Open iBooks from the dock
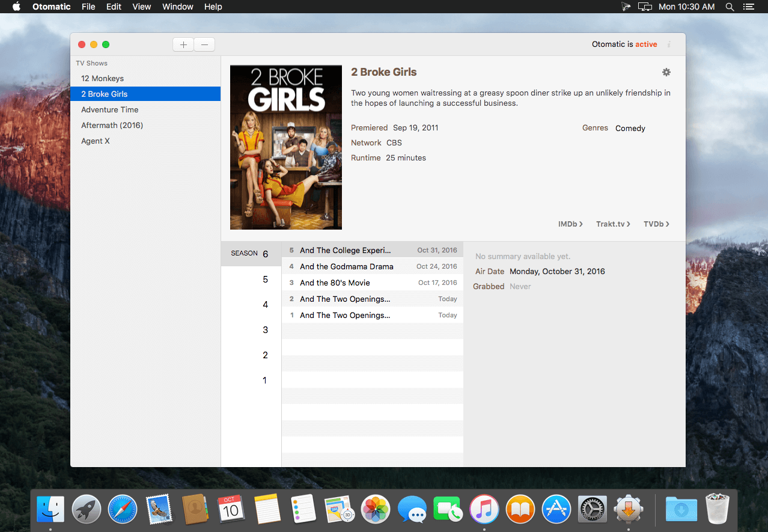 tap(520, 510)
